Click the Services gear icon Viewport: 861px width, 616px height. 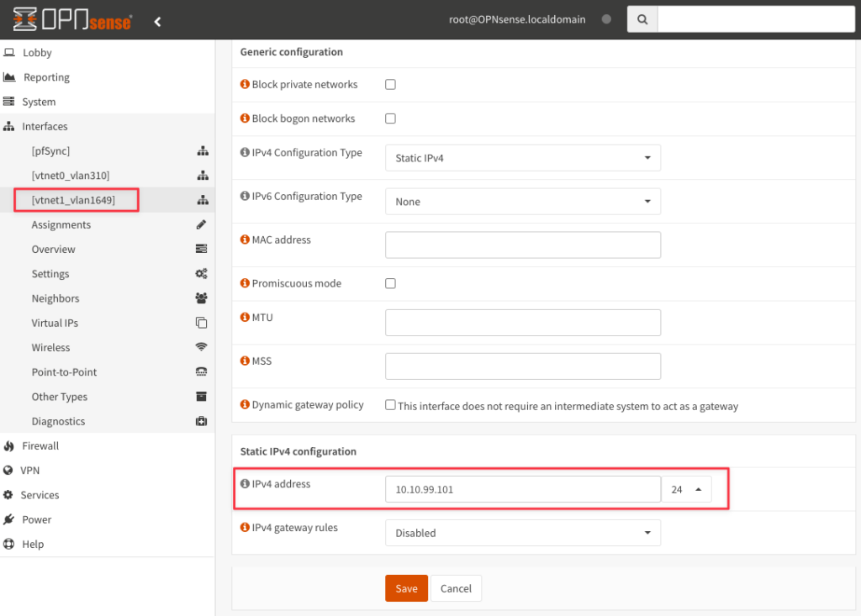coord(8,495)
